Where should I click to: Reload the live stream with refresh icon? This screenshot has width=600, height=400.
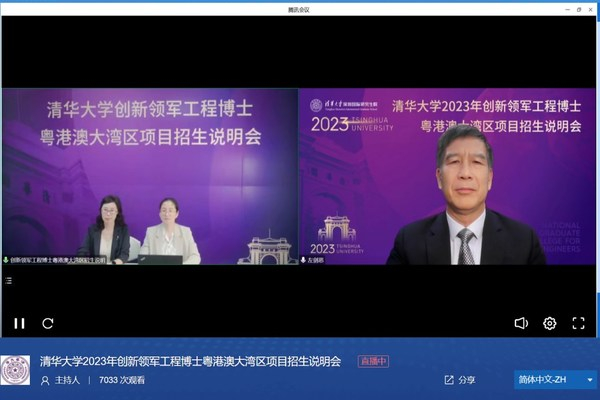tap(48, 323)
